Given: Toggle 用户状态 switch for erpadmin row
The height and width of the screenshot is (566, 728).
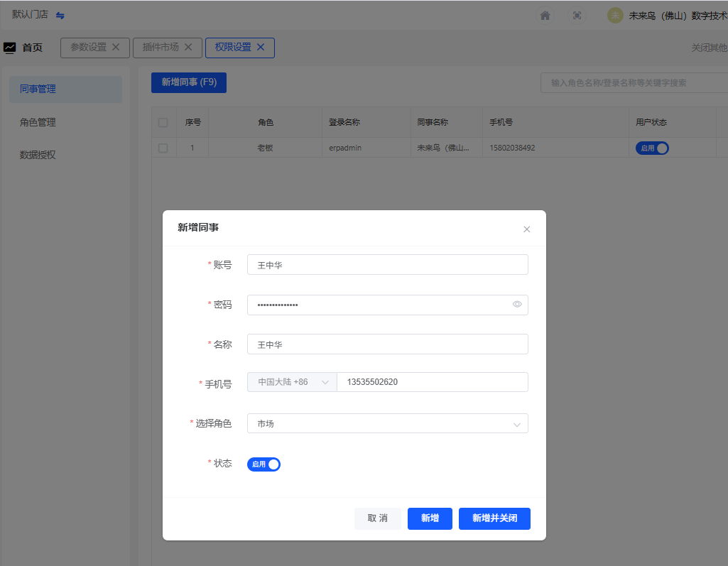Looking at the screenshot, I should 652,148.
